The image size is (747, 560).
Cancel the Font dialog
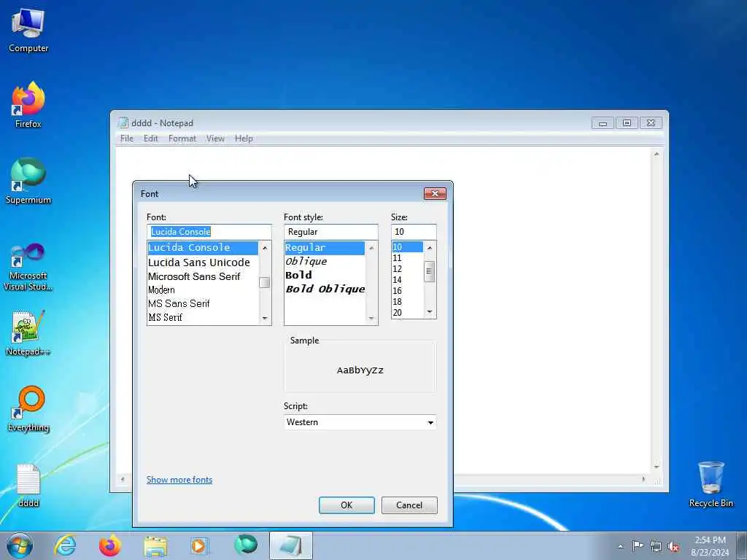tap(409, 505)
